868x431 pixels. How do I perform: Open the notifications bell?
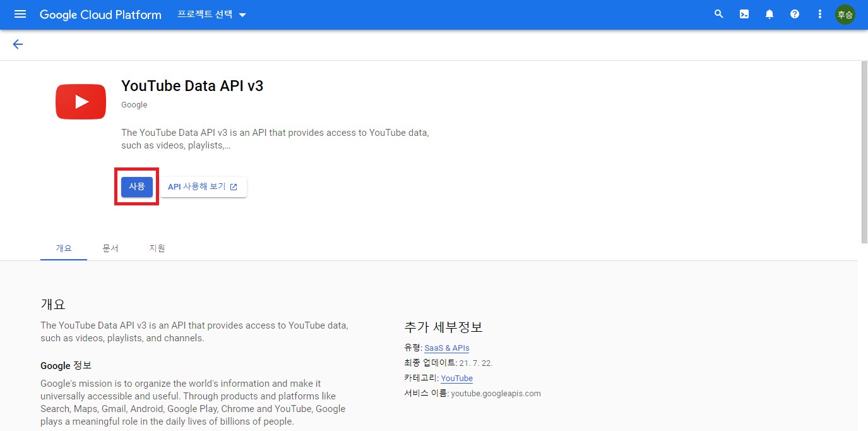pos(770,14)
